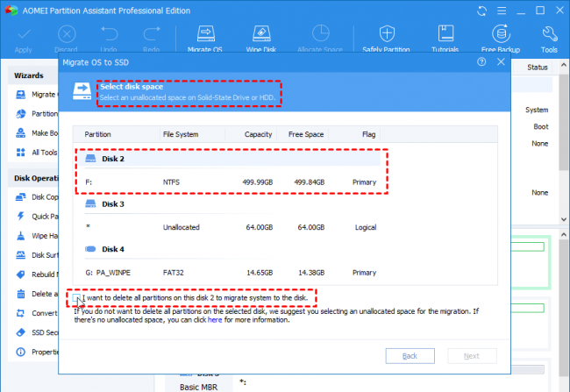
Task: Select the Disk 3 header row
Action: pos(232,204)
